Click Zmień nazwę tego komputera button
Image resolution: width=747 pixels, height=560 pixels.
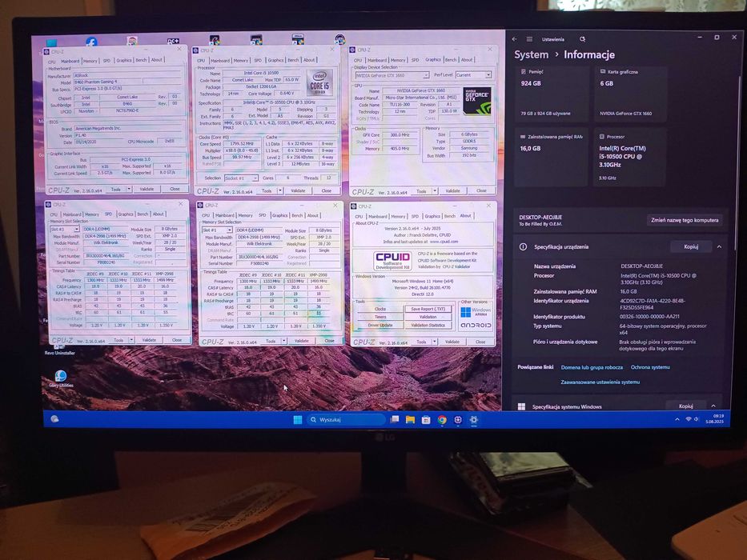pyautogui.click(x=685, y=220)
